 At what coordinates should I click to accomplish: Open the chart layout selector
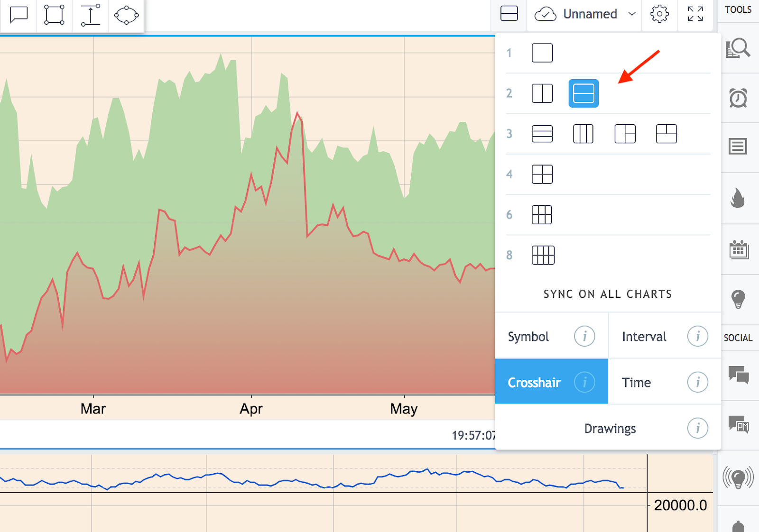click(x=509, y=14)
